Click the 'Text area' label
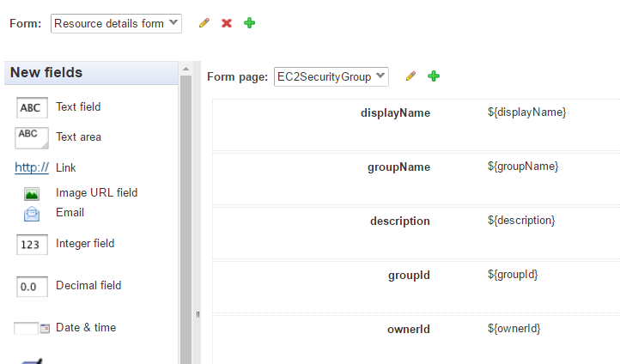 (x=79, y=136)
